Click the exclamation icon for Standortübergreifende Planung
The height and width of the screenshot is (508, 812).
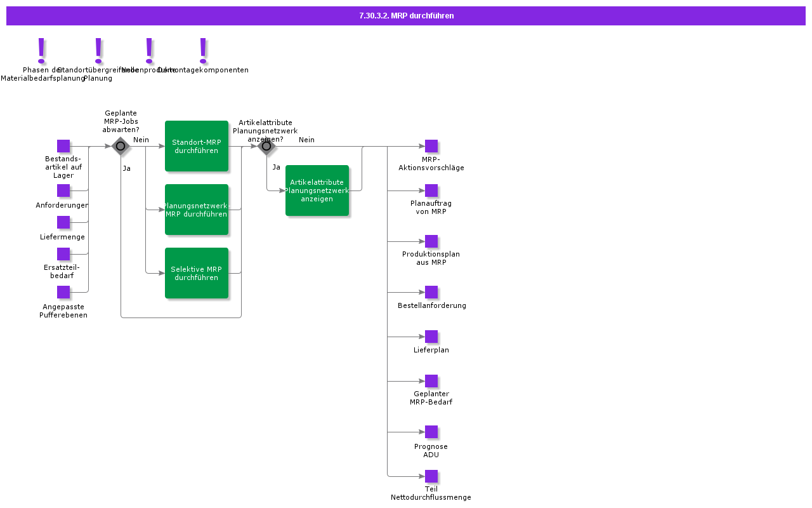(x=98, y=51)
